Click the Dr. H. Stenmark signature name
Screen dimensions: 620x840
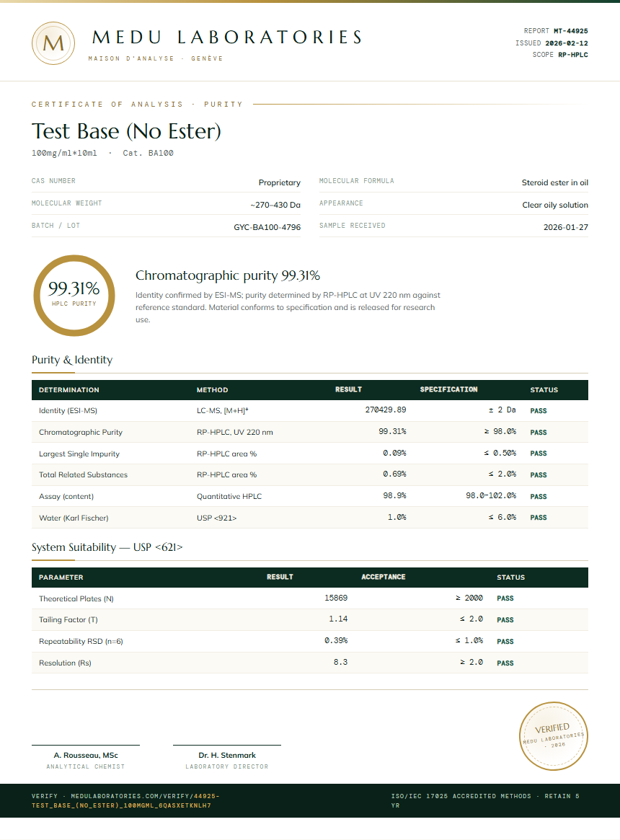click(227, 756)
